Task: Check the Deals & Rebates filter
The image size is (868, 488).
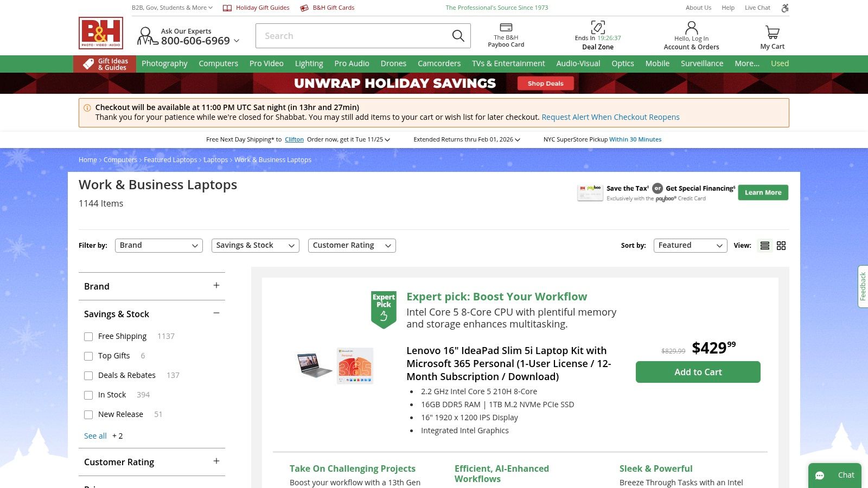Action: coord(88,376)
